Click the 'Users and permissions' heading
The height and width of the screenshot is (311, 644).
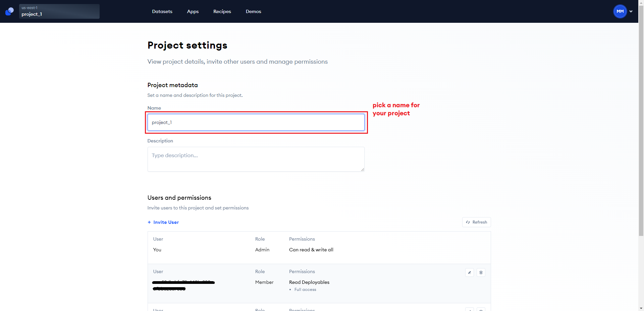179,198
